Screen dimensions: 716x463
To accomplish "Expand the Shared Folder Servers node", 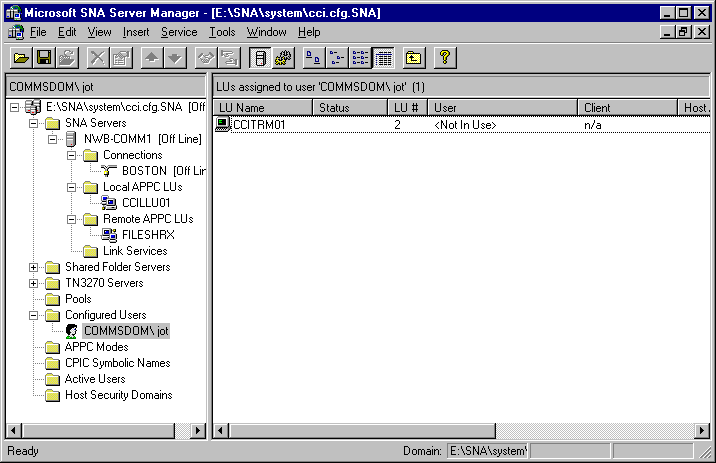I will [x=34, y=267].
